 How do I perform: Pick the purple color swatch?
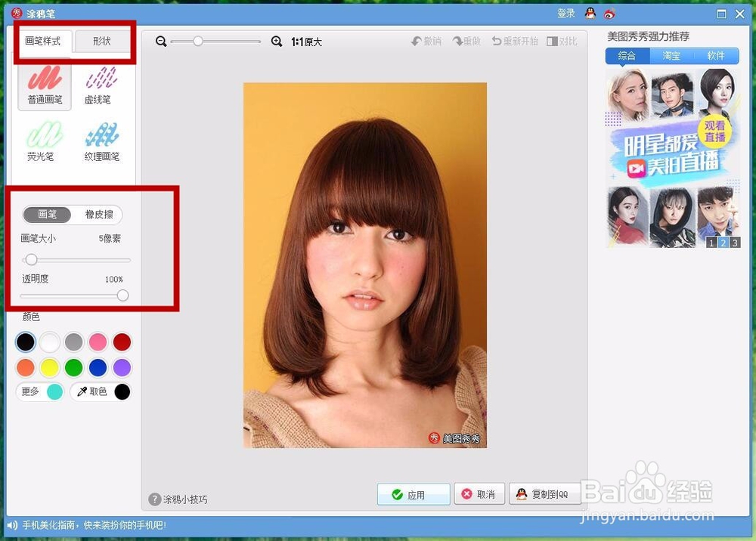pyautogui.click(x=122, y=367)
